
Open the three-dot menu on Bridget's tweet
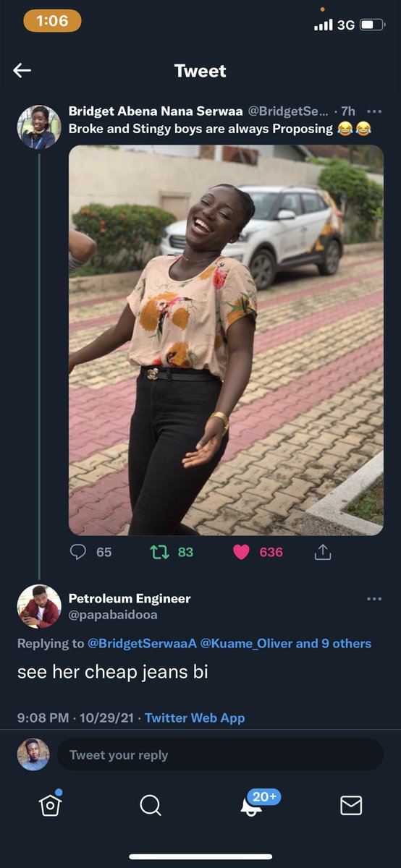(x=374, y=111)
